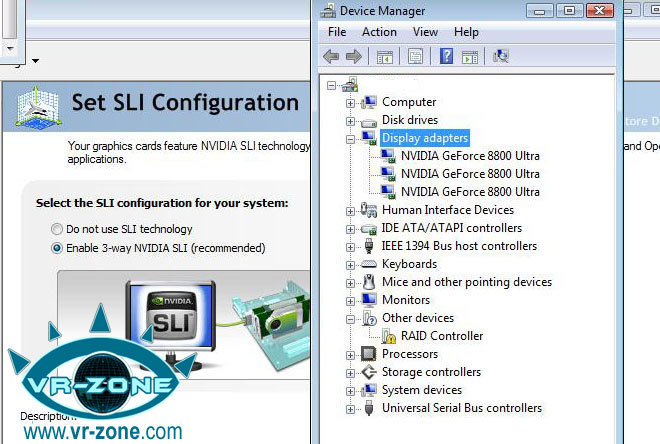Collapse the Other devices node

350,318
